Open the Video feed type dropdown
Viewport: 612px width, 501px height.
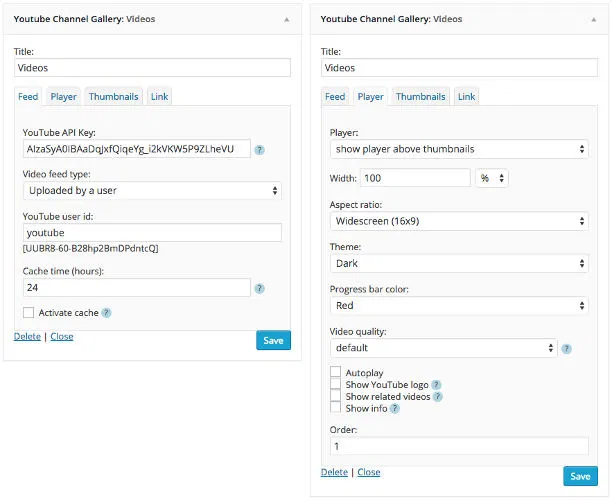click(x=152, y=190)
